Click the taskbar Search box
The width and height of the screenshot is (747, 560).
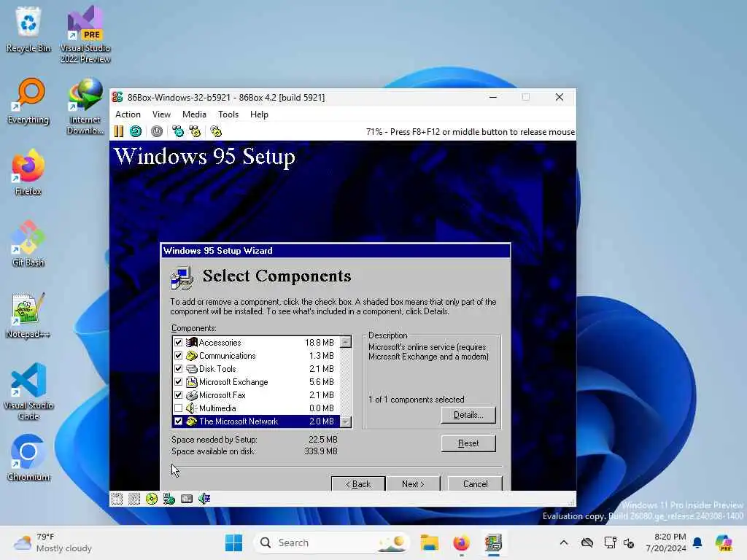tap(332, 542)
